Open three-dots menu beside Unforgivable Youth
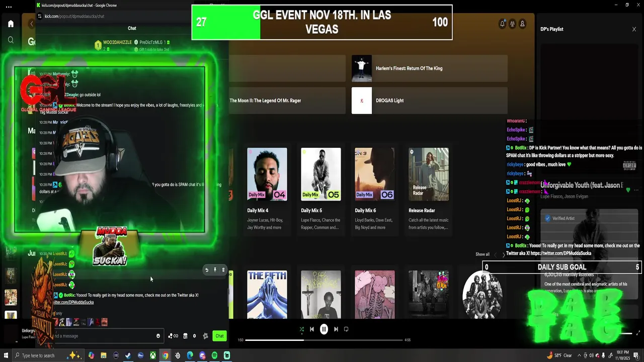The height and width of the screenshot is (362, 644). click(x=636, y=190)
